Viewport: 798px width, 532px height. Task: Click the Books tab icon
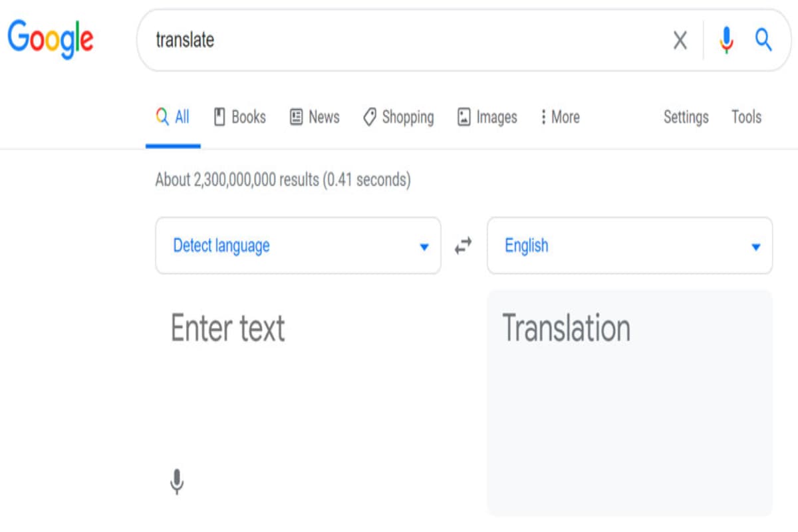pyautogui.click(x=219, y=117)
